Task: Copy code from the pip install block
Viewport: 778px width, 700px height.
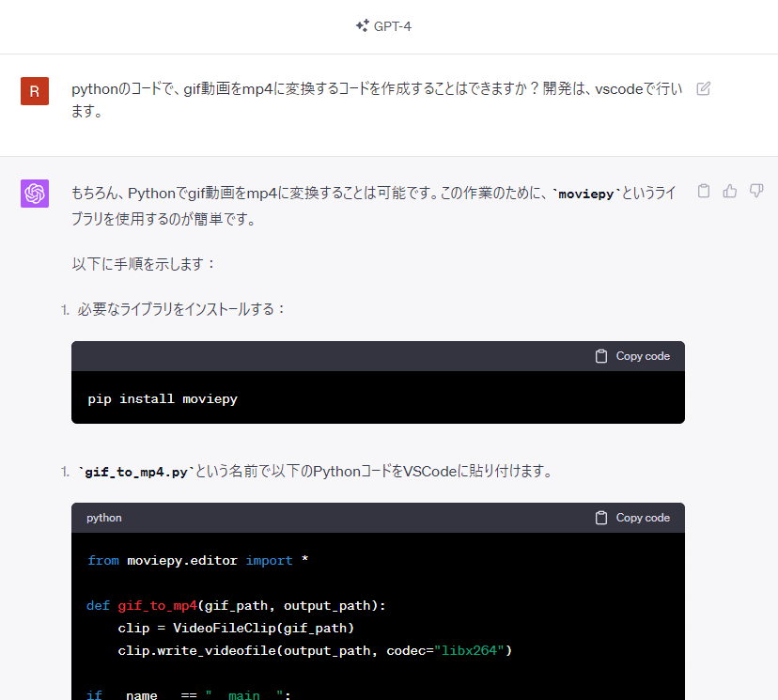Action: [632, 356]
